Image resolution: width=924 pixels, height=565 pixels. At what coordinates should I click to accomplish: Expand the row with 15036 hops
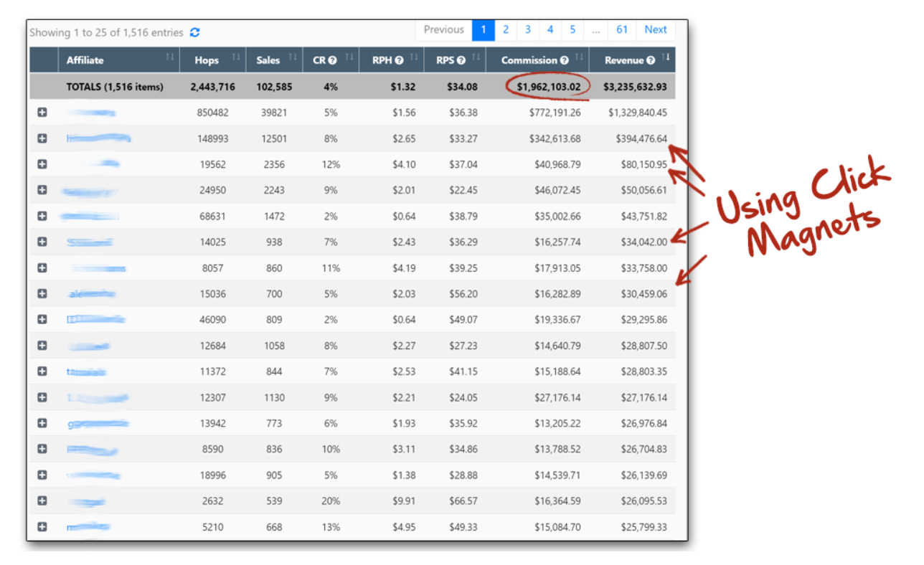coord(42,293)
